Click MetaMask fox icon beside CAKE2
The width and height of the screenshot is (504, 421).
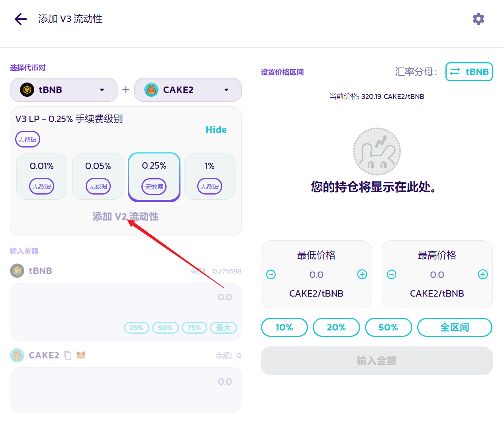coord(81,355)
